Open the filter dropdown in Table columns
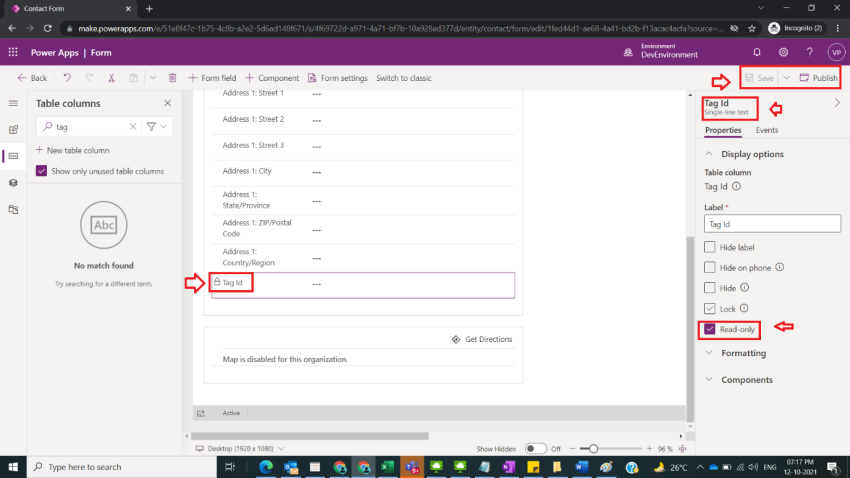The width and height of the screenshot is (850, 478). coord(156,126)
